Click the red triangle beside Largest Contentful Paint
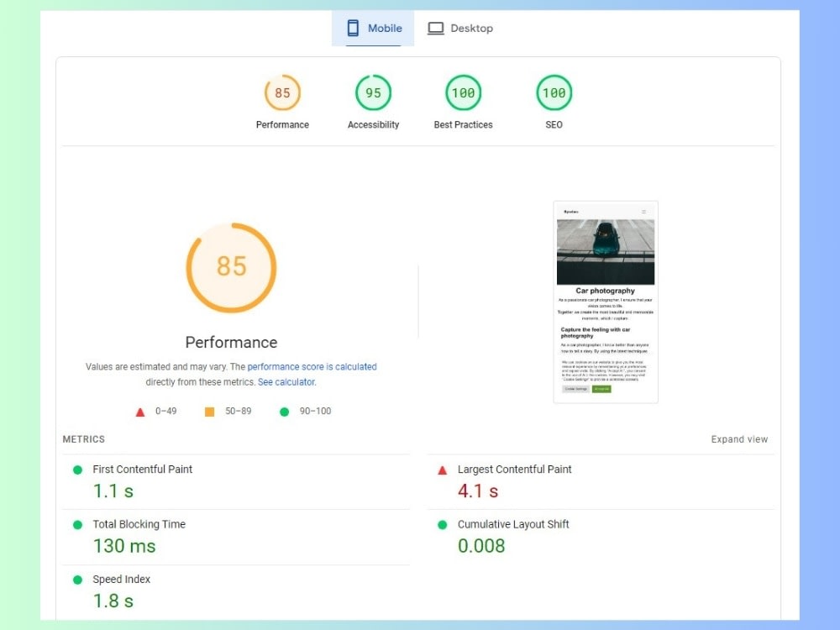Screen dimensions: 840x630 [443, 470]
